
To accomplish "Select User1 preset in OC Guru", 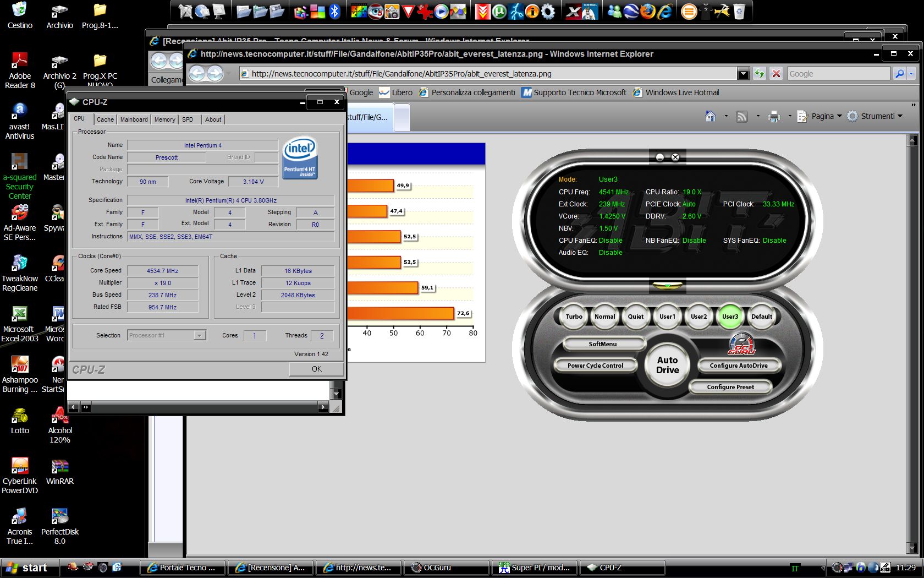I will pyautogui.click(x=667, y=317).
